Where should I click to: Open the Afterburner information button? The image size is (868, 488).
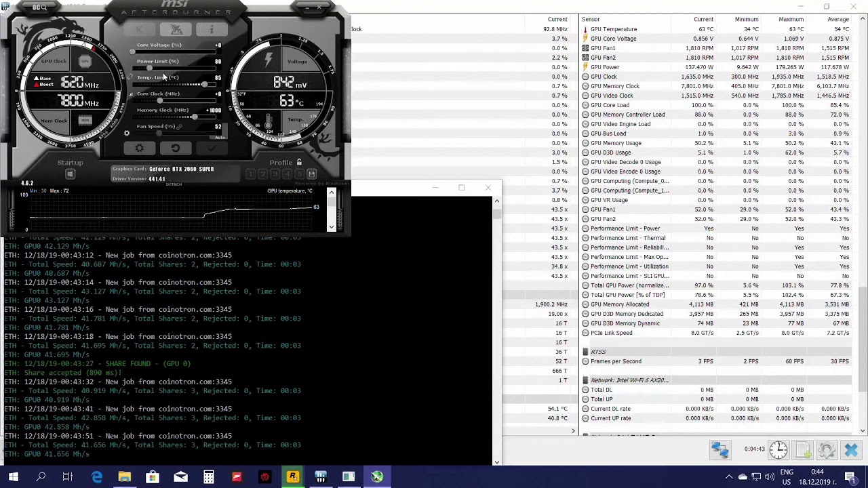212,29
